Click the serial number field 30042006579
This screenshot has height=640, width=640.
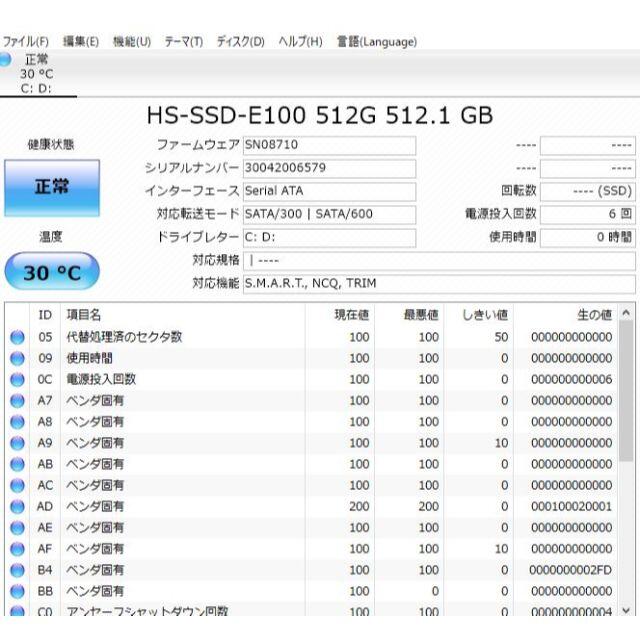329,169
